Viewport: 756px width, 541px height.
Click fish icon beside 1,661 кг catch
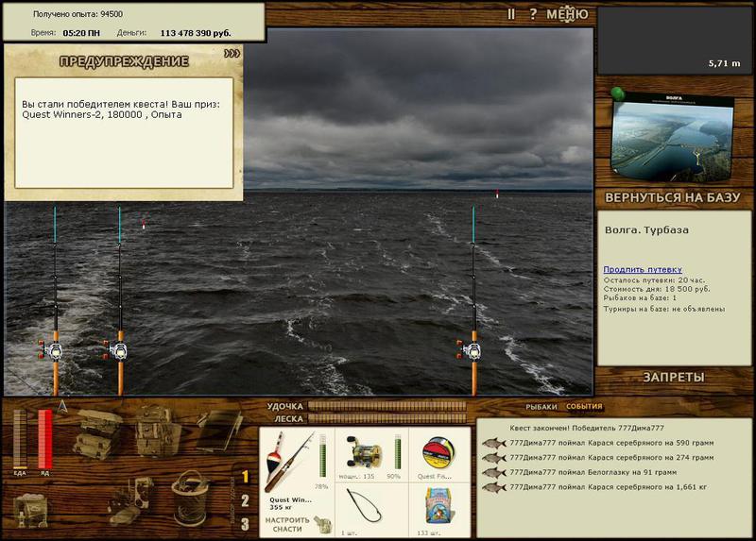(x=493, y=487)
